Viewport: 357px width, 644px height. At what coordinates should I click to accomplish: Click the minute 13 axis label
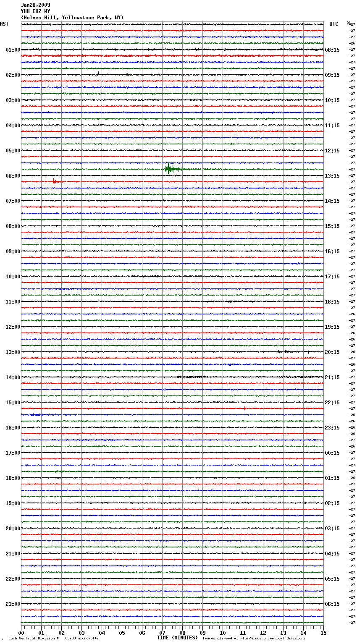283,633
